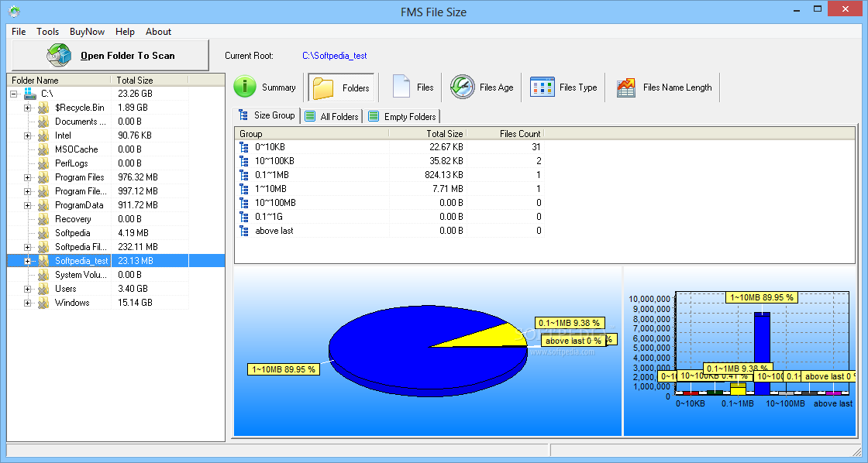Expand the Users folder node

(27, 289)
